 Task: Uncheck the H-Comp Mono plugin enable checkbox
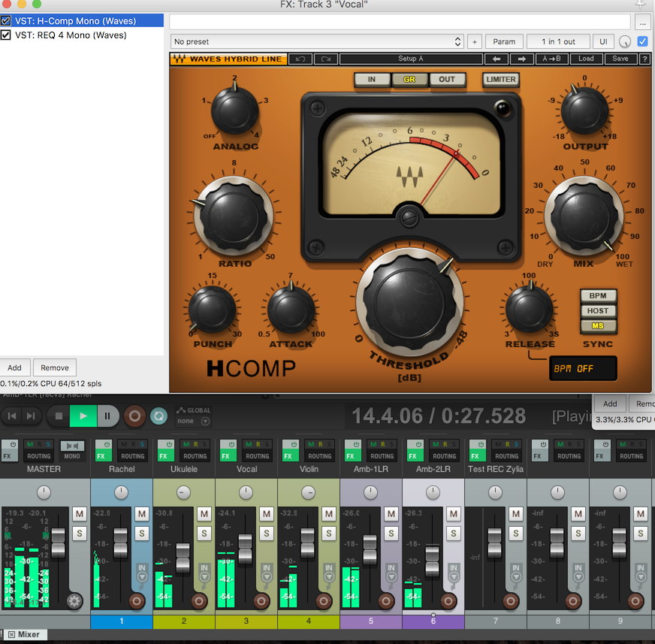(x=6, y=20)
